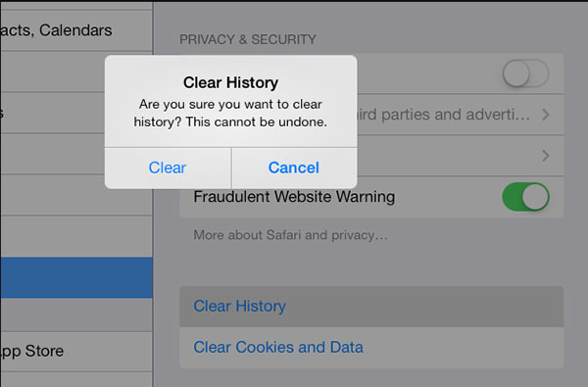Screen dimensions: 588x387
Task: Tap the Fraudulent Website Warning label
Action: click(294, 197)
